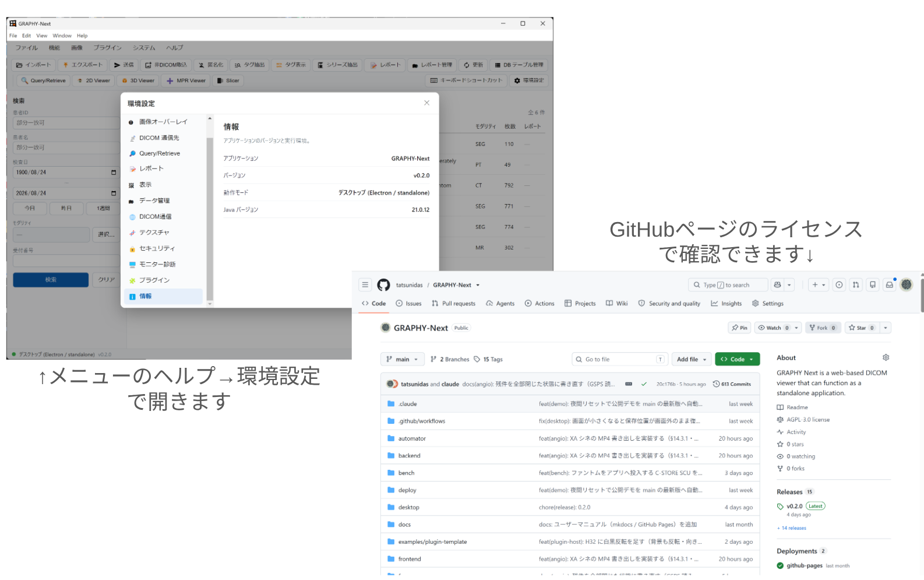Click the Go to file search box
924x580 pixels.
620,359
